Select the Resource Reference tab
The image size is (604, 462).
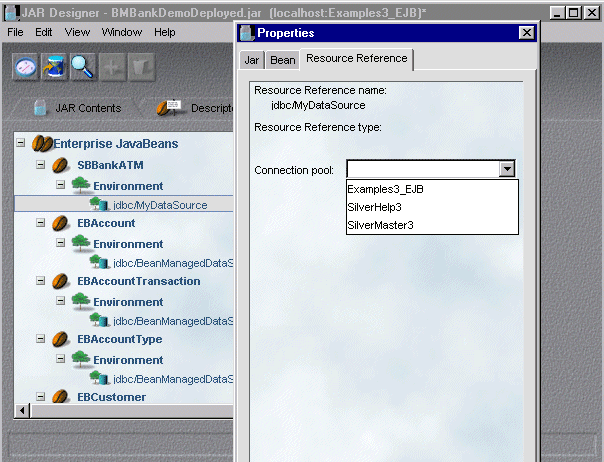click(357, 59)
